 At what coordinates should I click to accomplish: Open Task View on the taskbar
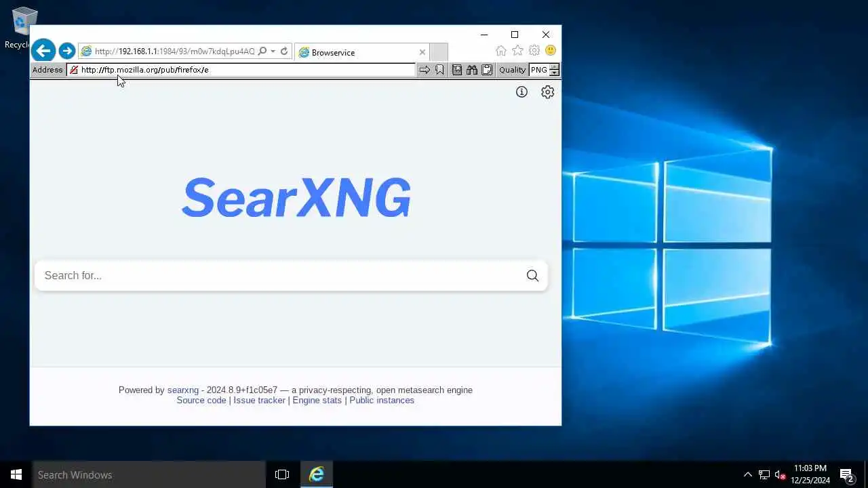click(x=282, y=474)
